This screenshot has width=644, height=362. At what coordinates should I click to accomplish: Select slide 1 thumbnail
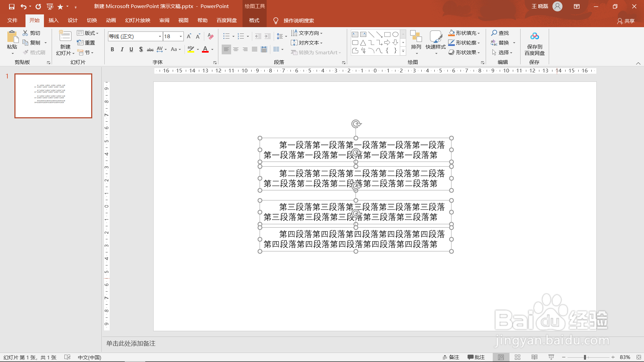53,96
